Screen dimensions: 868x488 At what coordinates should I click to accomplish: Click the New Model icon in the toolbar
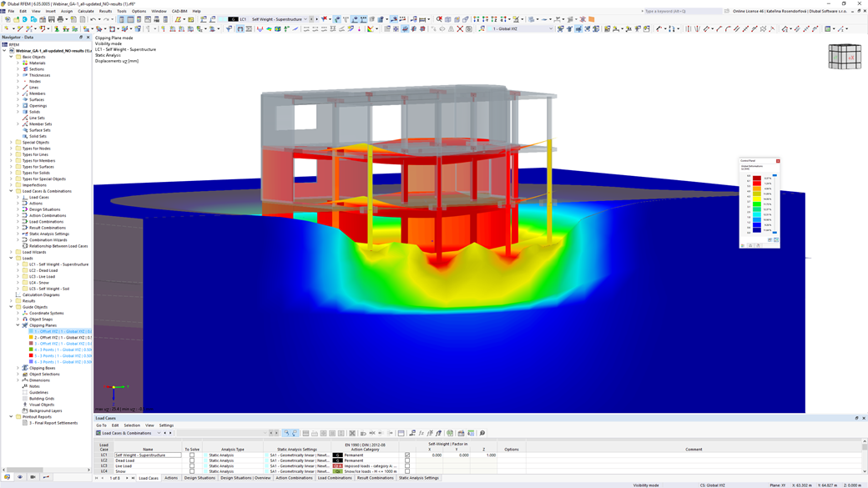pos(8,18)
